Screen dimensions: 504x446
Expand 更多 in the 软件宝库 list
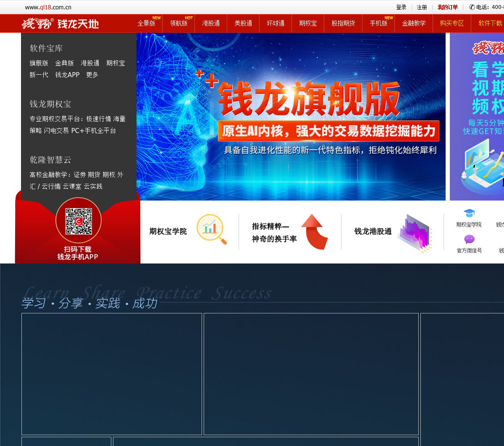[x=92, y=75]
